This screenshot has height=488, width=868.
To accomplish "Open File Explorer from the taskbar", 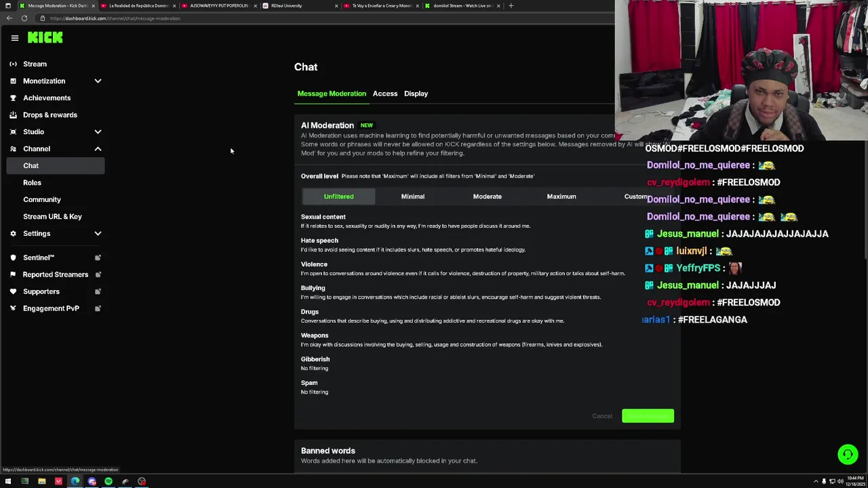I will coord(41,481).
